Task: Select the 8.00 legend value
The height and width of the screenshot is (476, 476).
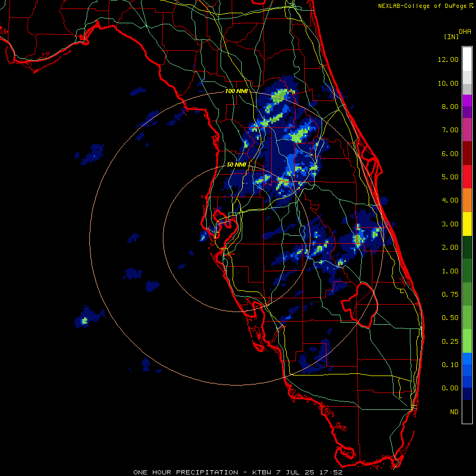Action: (450, 106)
